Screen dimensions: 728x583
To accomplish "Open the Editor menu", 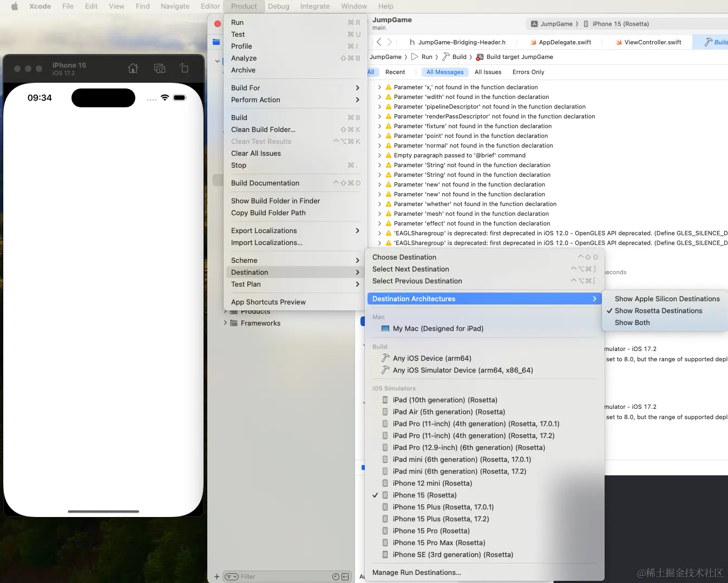I will pyautogui.click(x=210, y=6).
